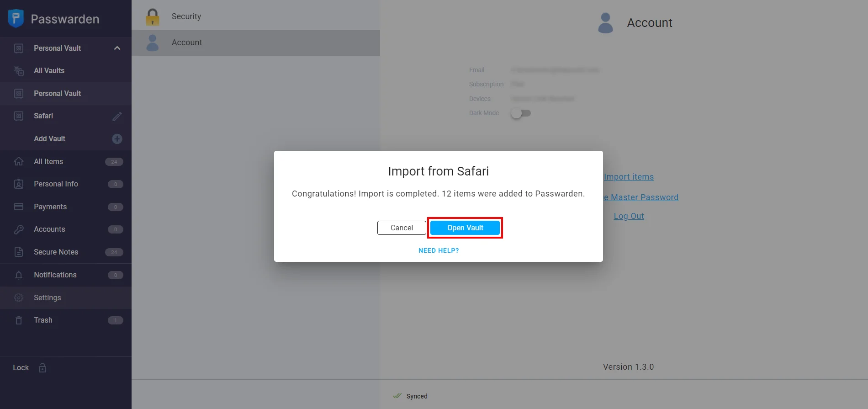Viewport: 868px width, 409px height.
Task: Toggle the Dark Mode switch
Action: (x=521, y=113)
